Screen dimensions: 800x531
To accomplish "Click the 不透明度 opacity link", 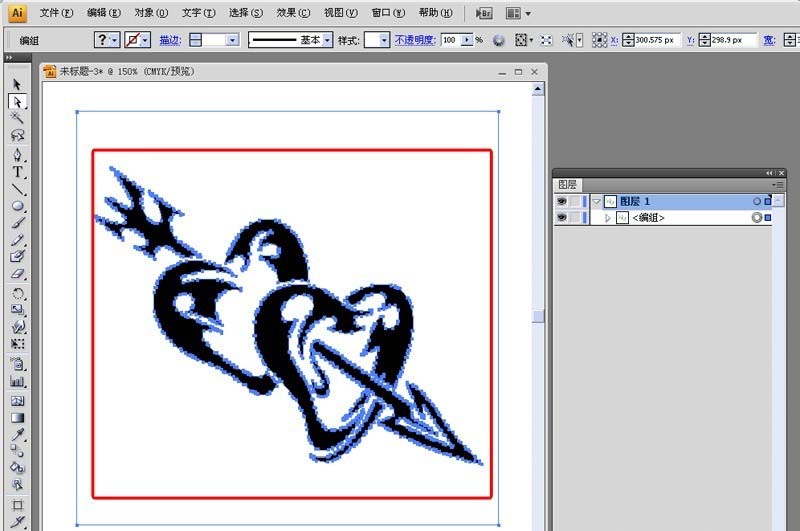I will (x=415, y=40).
